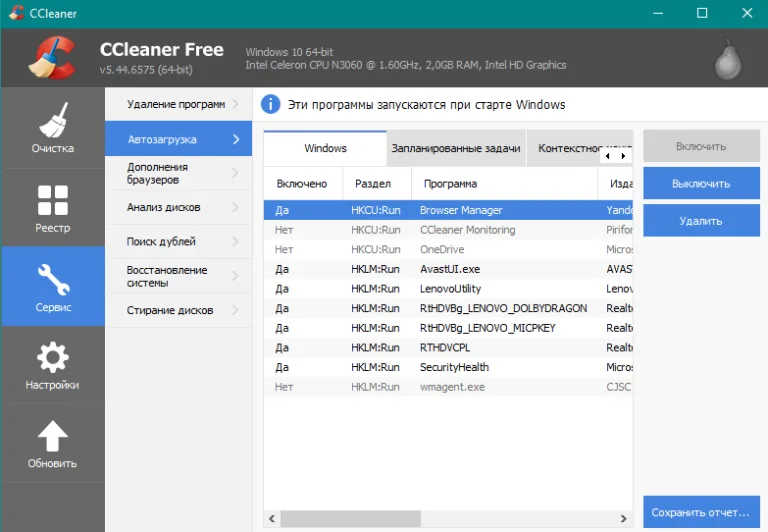This screenshot has width=768, height=532.
Task: Click chevron next to Анализ дисков
Action: pyautogui.click(x=236, y=207)
